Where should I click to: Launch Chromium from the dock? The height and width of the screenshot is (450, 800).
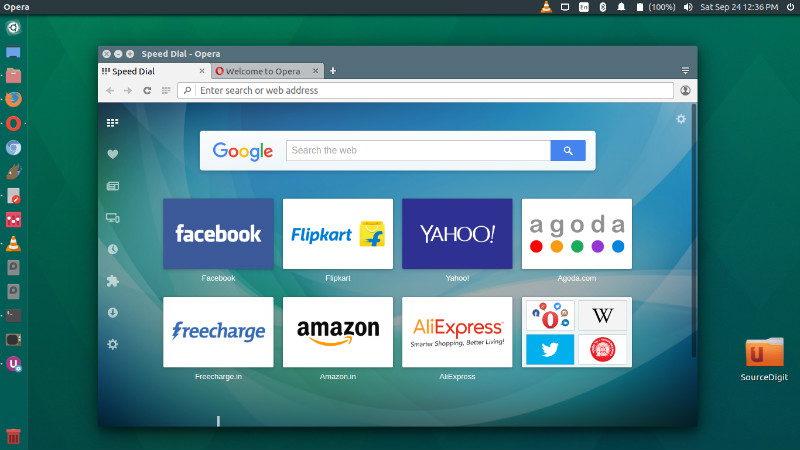pyautogui.click(x=13, y=148)
